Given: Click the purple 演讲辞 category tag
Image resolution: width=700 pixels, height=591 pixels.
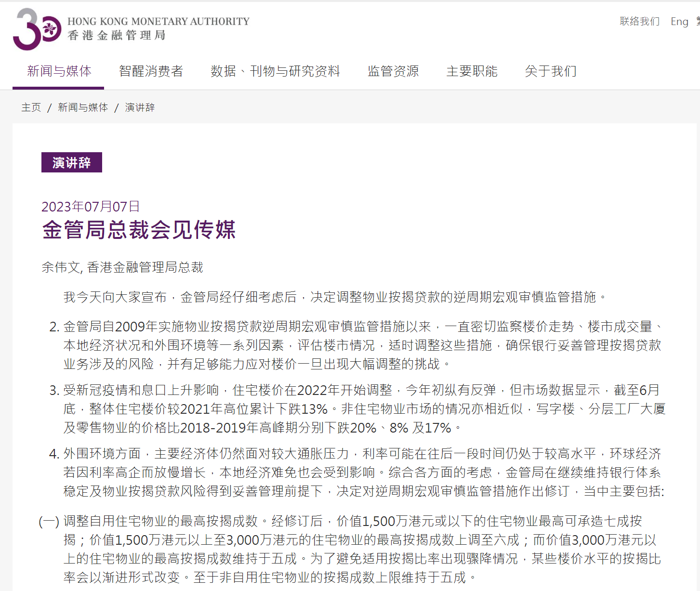Looking at the screenshot, I should [x=72, y=163].
